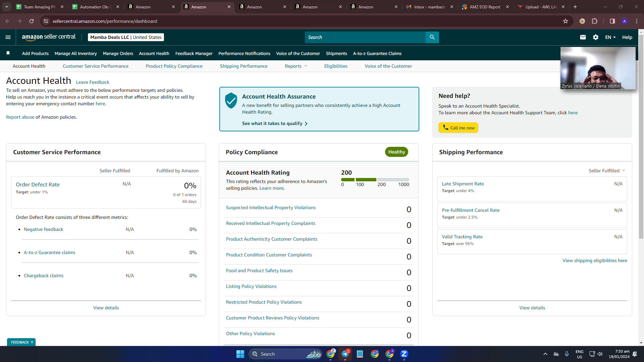Open the Chrome profile avatar
644x362 pixels.
[x=625, y=21]
